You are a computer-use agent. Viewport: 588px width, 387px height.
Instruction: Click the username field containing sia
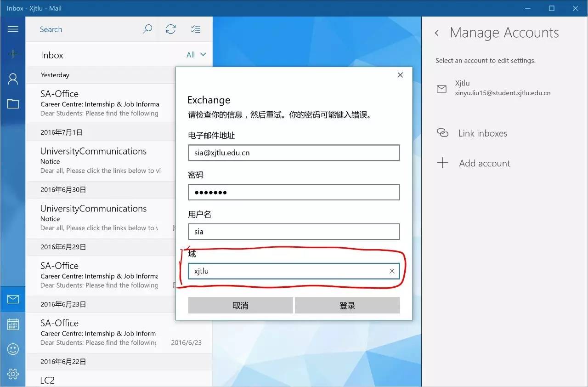(294, 232)
